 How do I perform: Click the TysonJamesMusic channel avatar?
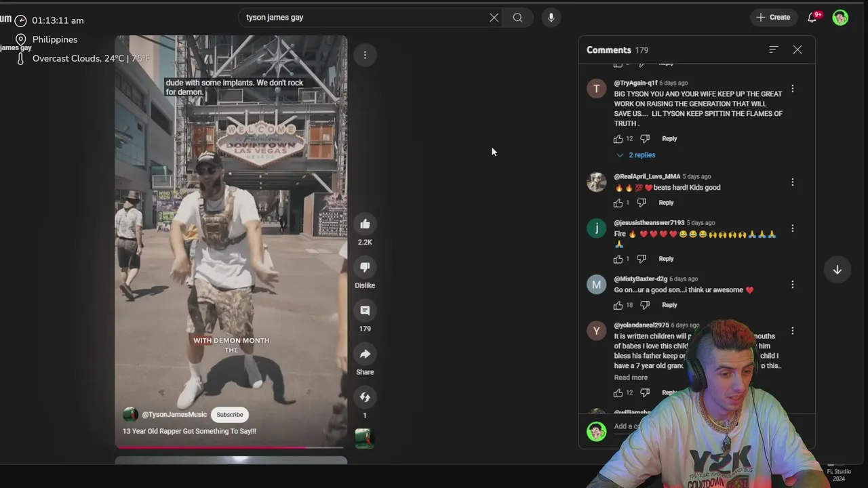130,415
